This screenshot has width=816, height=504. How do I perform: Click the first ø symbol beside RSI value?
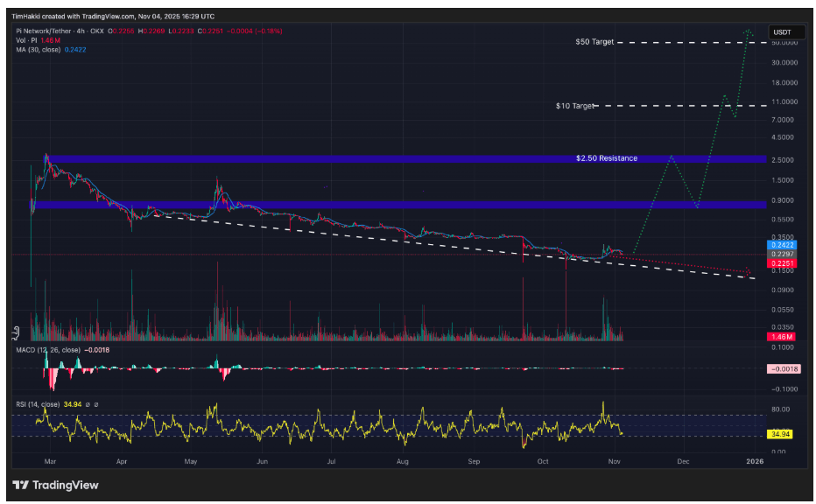coord(88,404)
